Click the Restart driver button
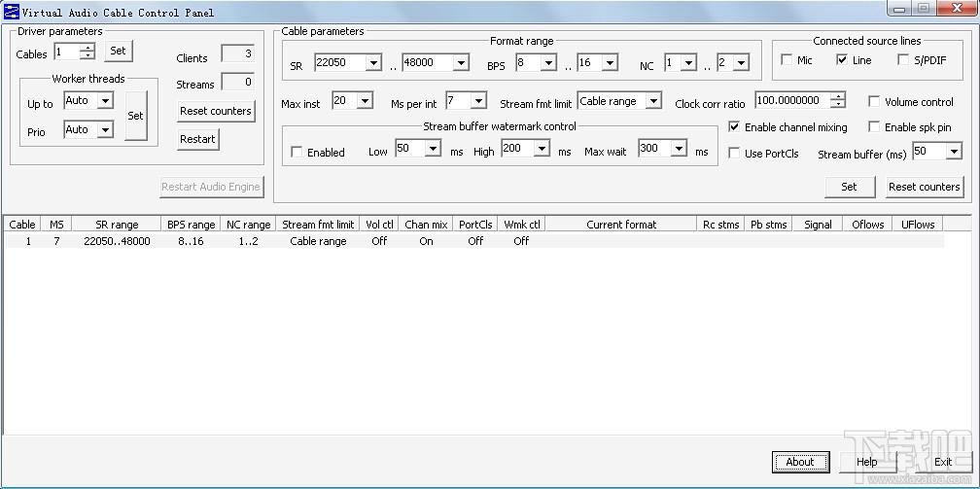Viewport: 980px width, 489px height. pos(198,139)
